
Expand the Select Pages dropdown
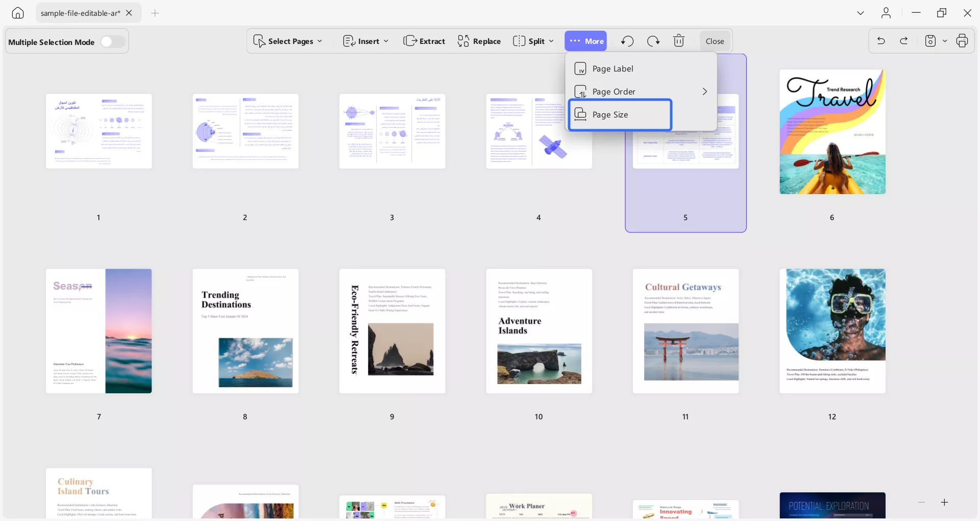[288, 41]
